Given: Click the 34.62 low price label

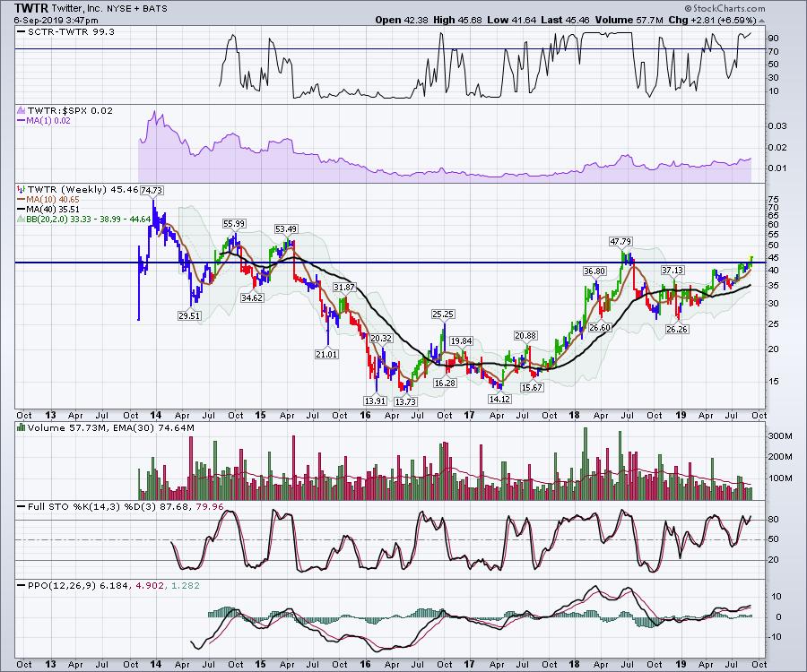Looking at the screenshot, I should point(252,297).
